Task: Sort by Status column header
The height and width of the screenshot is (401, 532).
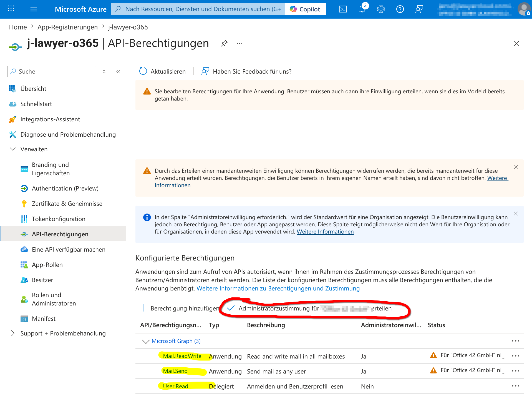Action: coord(436,325)
